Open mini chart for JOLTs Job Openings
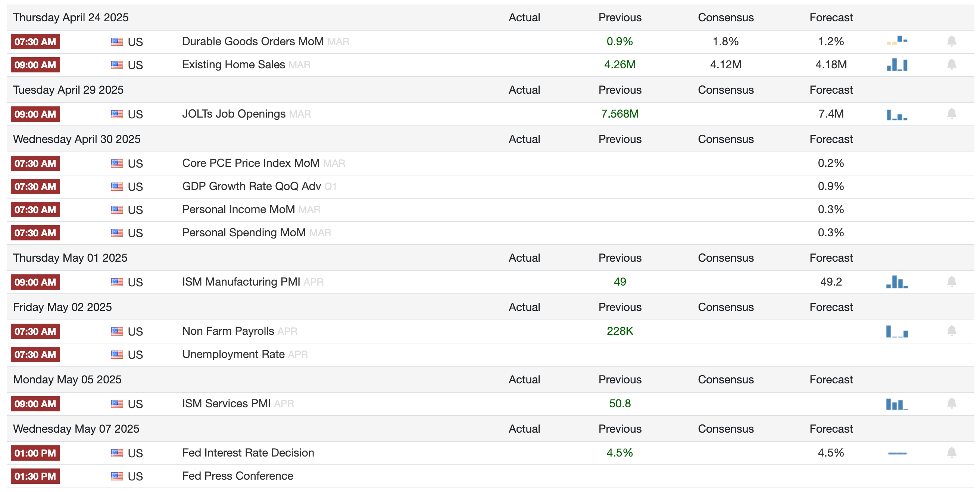This screenshot has width=980, height=492. click(x=897, y=115)
